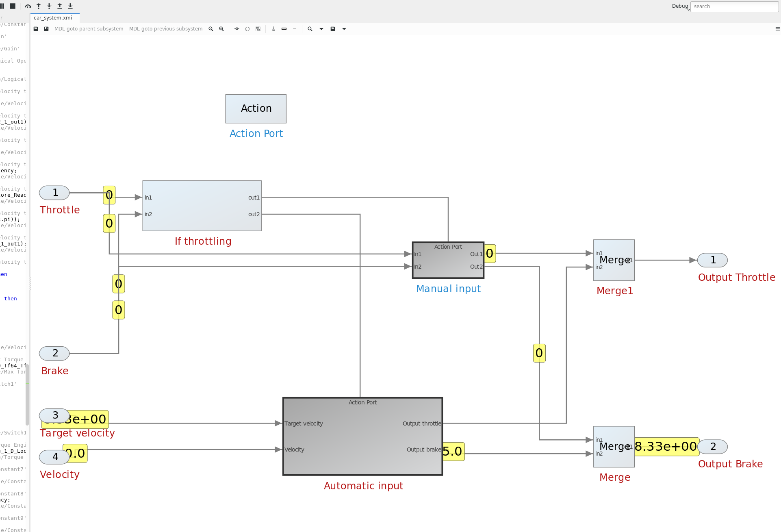Stop the debug simulation
The image size is (781, 532).
click(13, 6)
